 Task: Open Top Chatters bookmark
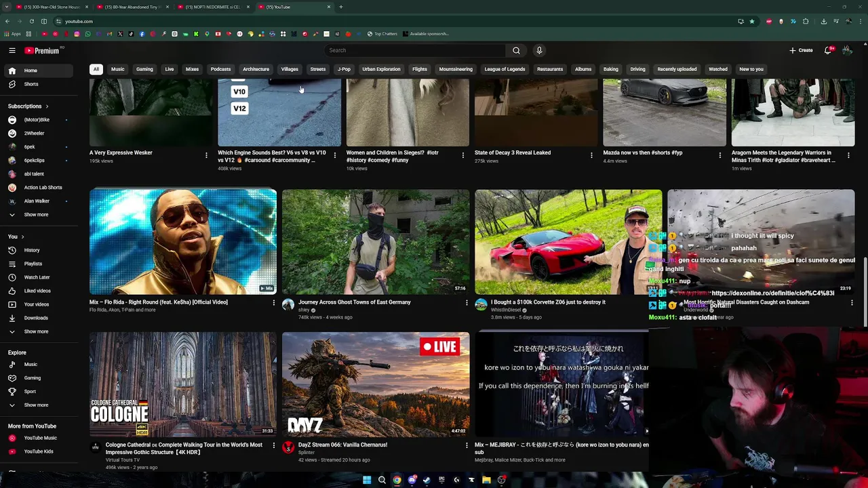click(x=382, y=34)
